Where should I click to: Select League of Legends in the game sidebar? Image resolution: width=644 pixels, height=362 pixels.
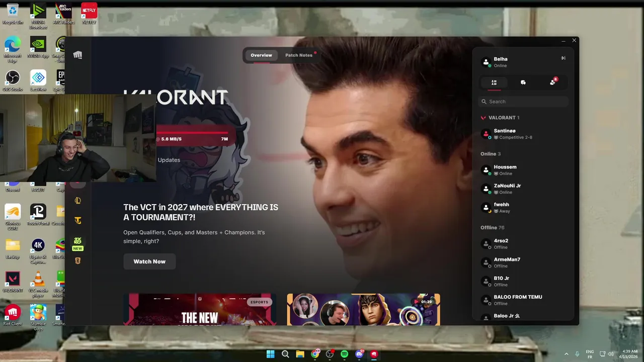[x=77, y=201]
